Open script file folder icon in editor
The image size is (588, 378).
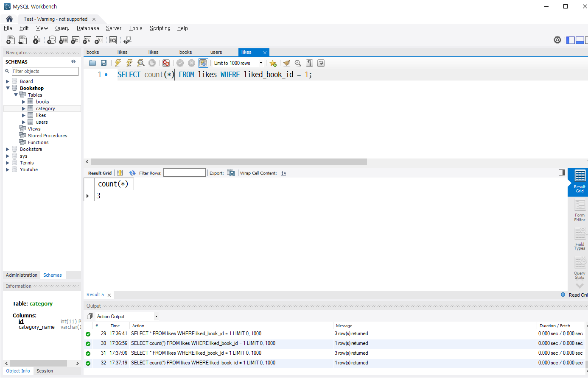[92, 63]
